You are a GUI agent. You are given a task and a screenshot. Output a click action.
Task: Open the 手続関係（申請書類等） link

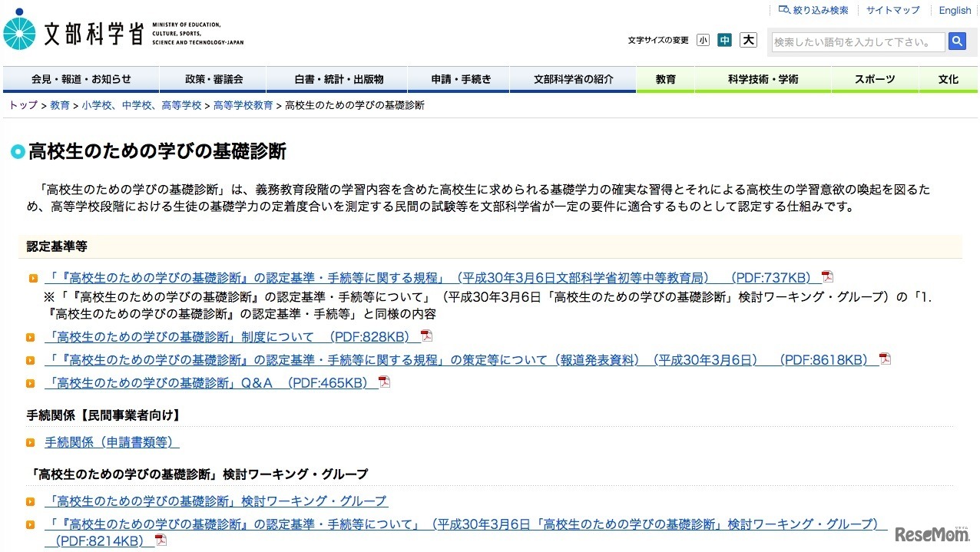pyautogui.click(x=110, y=441)
